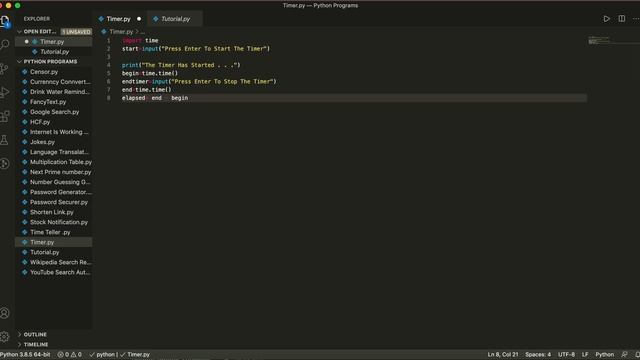Open Shorten Link.py file

point(53,212)
